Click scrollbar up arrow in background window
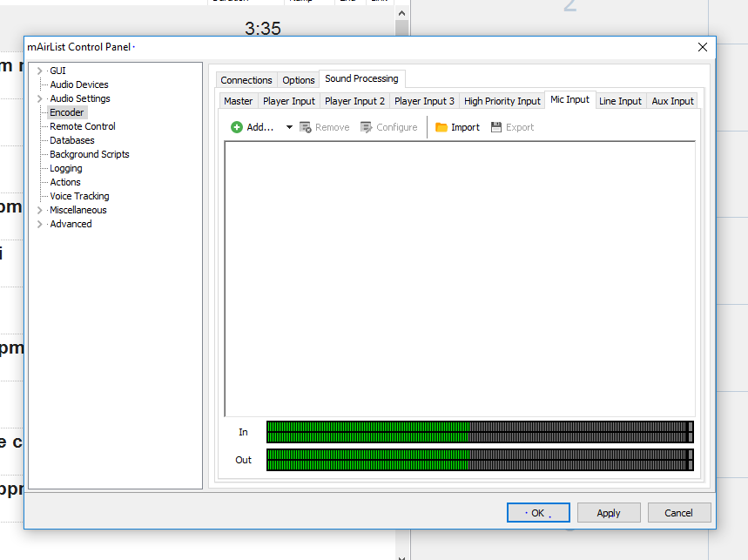 point(401,13)
